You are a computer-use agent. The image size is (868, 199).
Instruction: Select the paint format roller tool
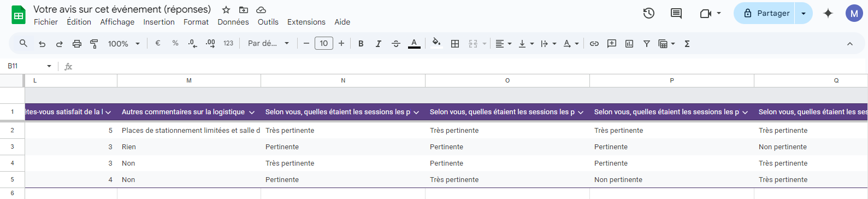[x=94, y=44]
